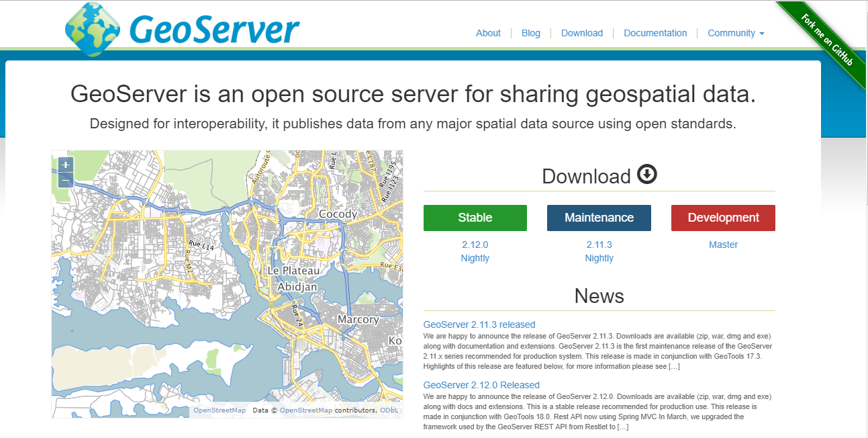
Task: Open the 2.12.0 stable version link
Action: pyautogui.click(x=475, y=245)
